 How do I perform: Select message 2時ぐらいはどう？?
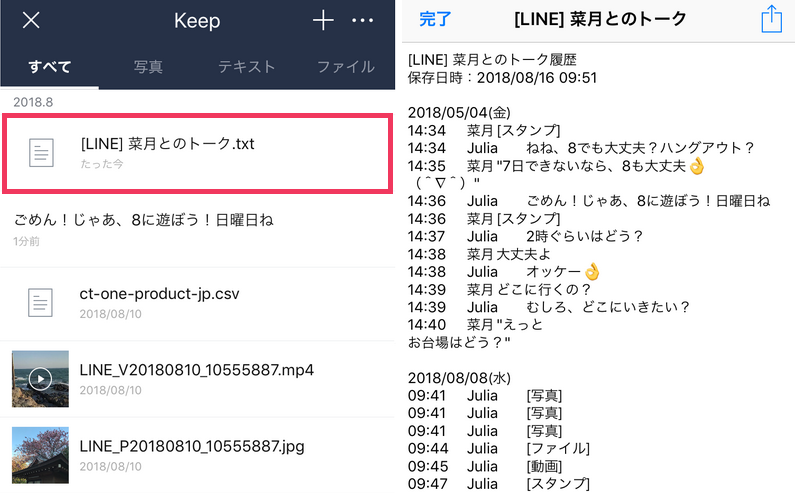[585, 236]
